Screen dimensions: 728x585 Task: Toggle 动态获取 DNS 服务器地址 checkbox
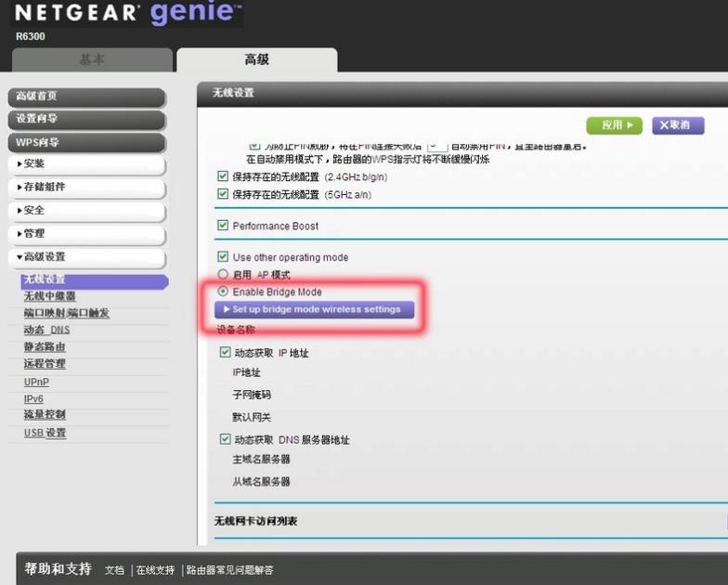226,439
